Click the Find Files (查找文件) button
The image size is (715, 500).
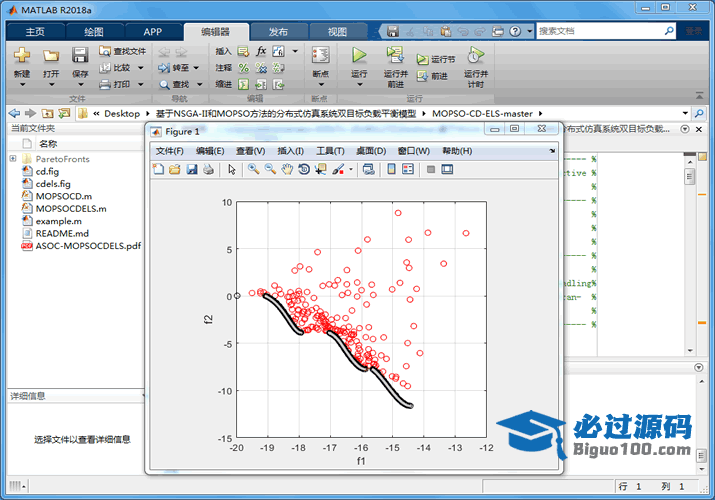123,51
